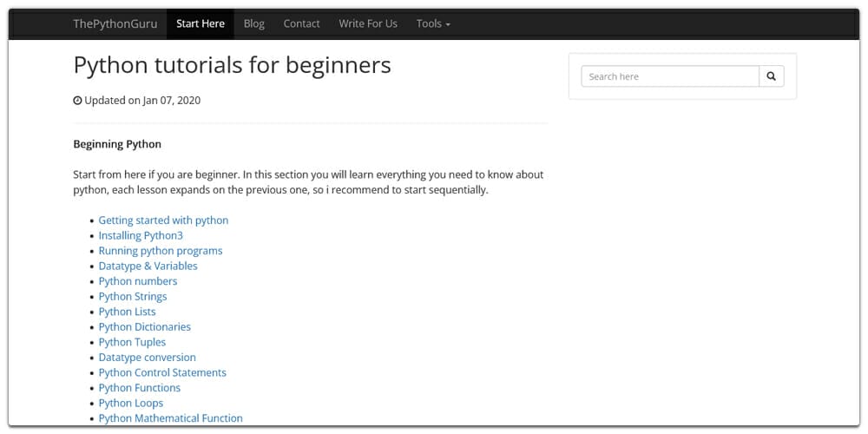
Task: Click the Python Lists link
Action: point(128,312)
